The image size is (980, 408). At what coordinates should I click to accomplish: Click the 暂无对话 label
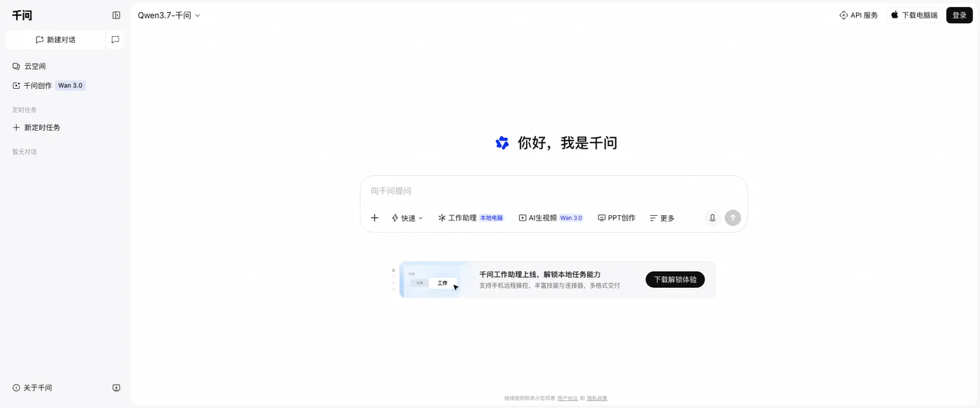click(x=24, y=152)
